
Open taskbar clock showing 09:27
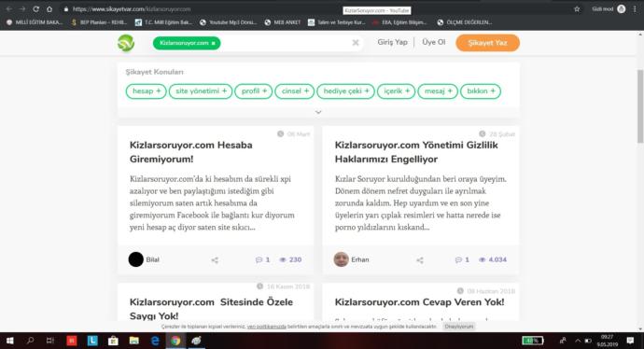click(607, 341)
